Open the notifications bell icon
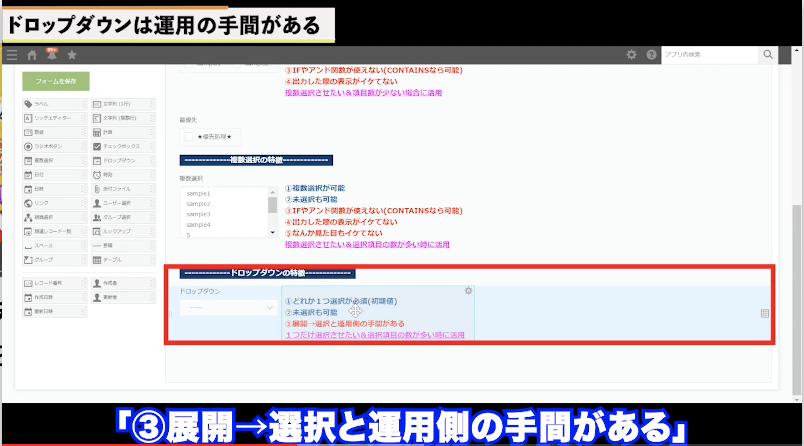 click(x=52, y=55)
